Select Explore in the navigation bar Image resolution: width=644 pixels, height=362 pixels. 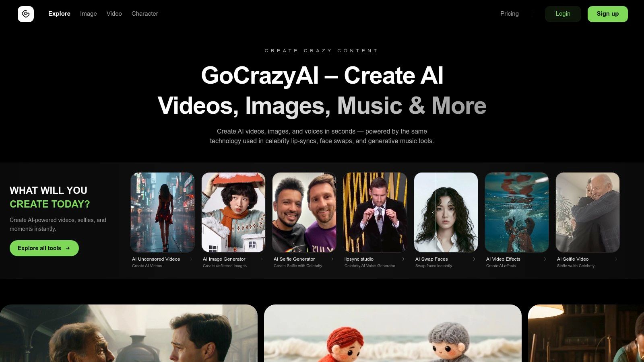[x=59, y=14]
